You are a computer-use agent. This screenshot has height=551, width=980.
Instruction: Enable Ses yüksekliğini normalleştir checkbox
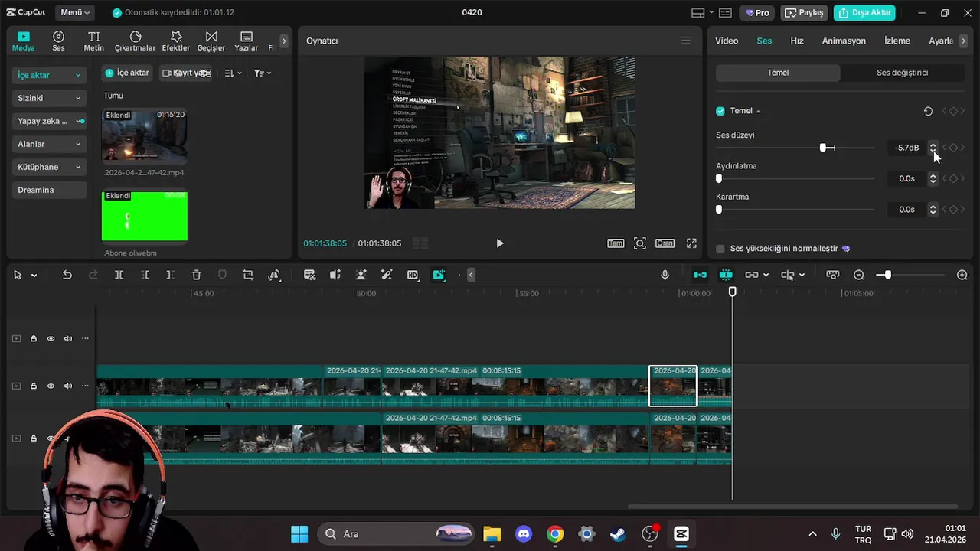(x=720, y=249)
